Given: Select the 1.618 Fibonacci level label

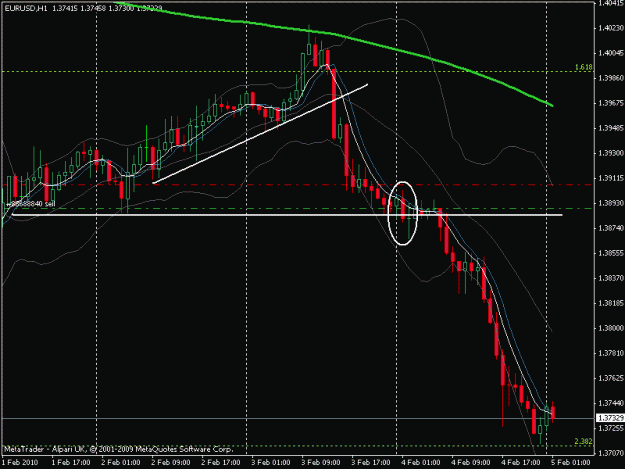Looking at the screenshot, I should [x=583, y=67].
